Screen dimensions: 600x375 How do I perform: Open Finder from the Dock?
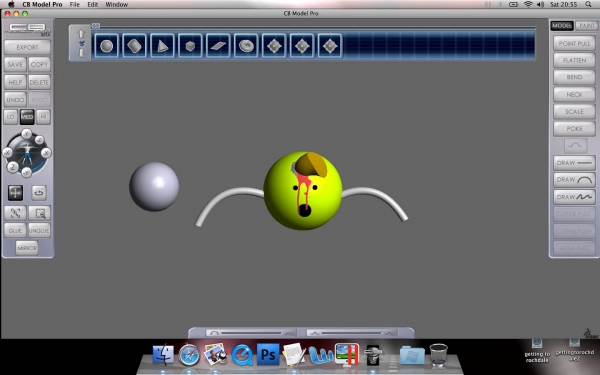click(x=163, y=354)
